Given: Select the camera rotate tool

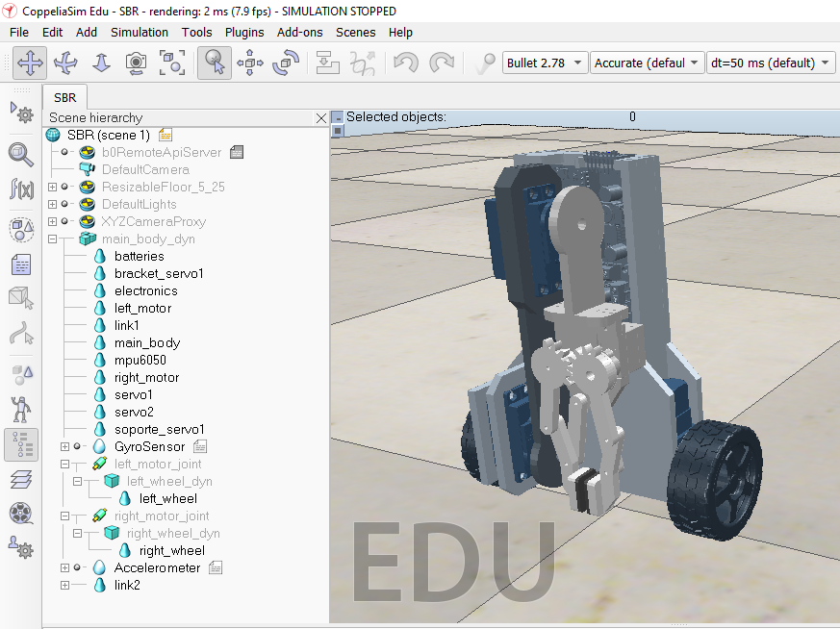Looking at the screenshot, I should coord(65,63).
